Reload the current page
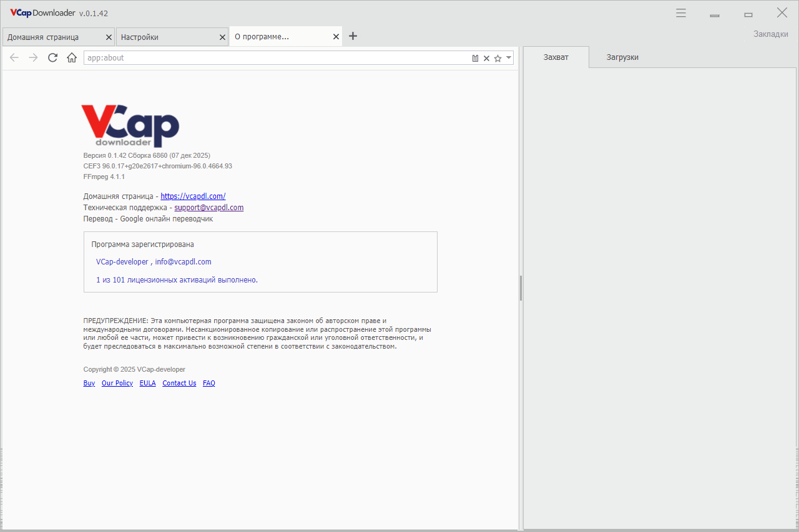The height and width of the screenshot is (532, 799). pyautogui.click(x=52, y=58)
